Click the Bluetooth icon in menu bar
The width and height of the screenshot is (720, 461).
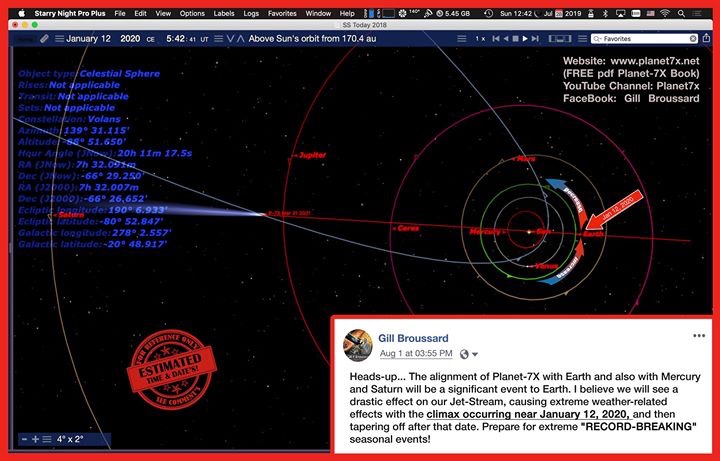[x=605, y=13]
